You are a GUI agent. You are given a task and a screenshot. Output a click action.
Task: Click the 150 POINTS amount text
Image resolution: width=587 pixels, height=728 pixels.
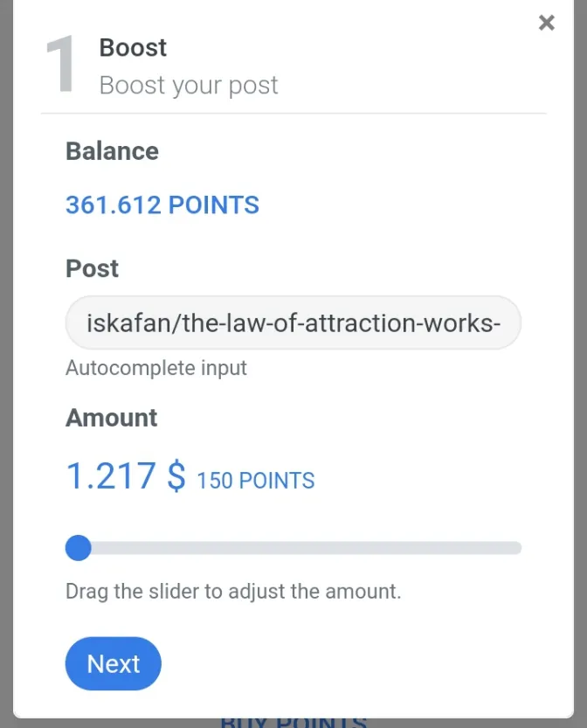[x=256, y=481]
